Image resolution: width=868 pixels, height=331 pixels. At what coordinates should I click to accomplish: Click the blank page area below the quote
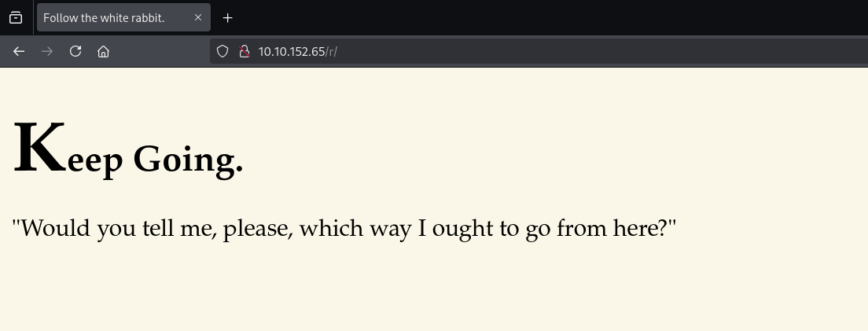(432, 291)
